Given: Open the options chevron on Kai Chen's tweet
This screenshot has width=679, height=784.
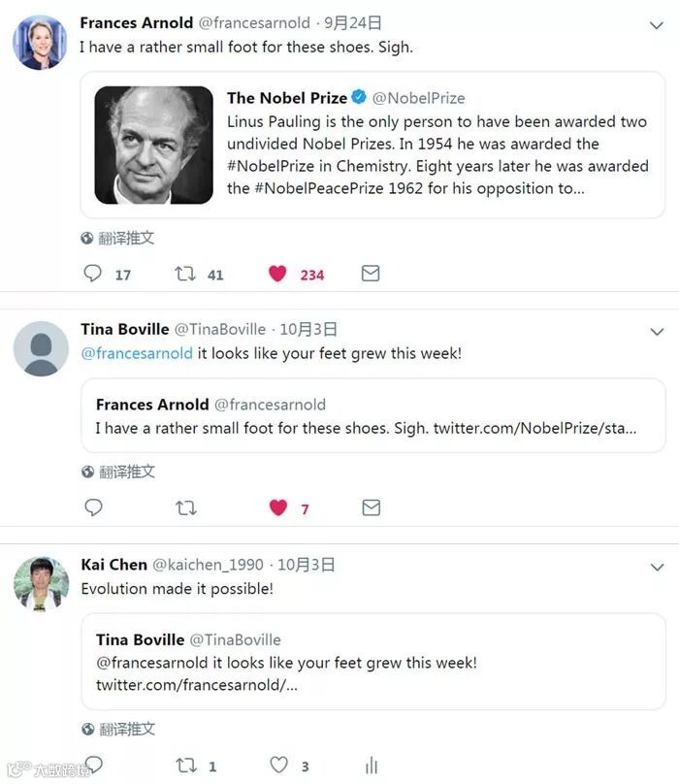Looking at the screenshot, I should pos(657,567).
